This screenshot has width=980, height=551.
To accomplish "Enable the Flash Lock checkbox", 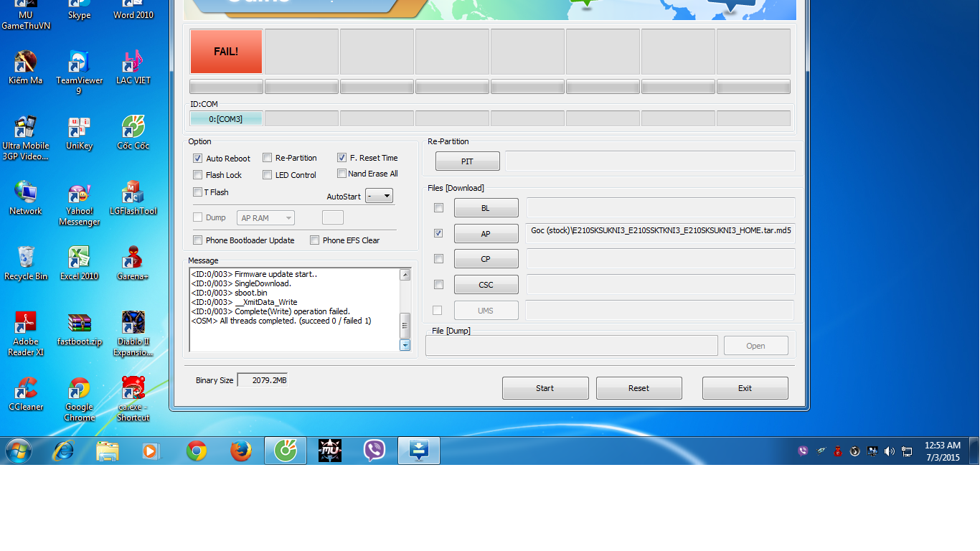I will (x=198, y=175).
